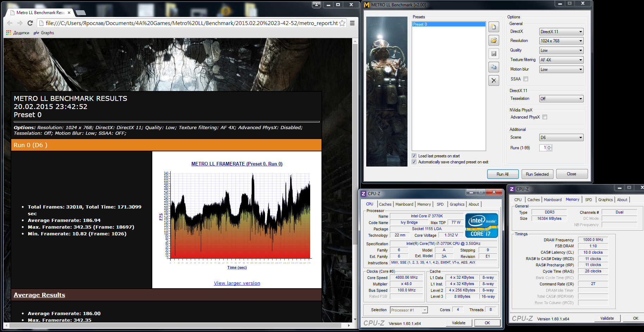Viewport: 644px width, 332px height.
Task: Open the Graphs bookmark
Action: (44, 33)
